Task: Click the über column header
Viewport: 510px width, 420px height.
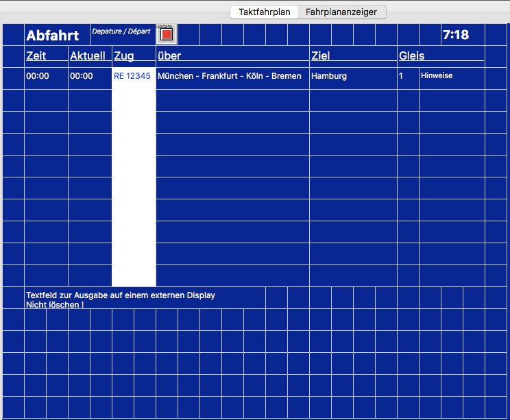Action: [169, 55]
